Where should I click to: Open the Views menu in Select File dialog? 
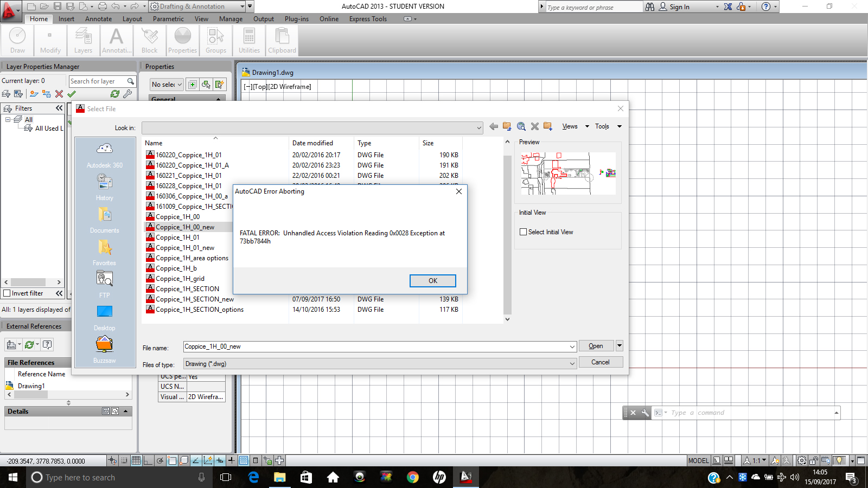click(x=575, y=126)
